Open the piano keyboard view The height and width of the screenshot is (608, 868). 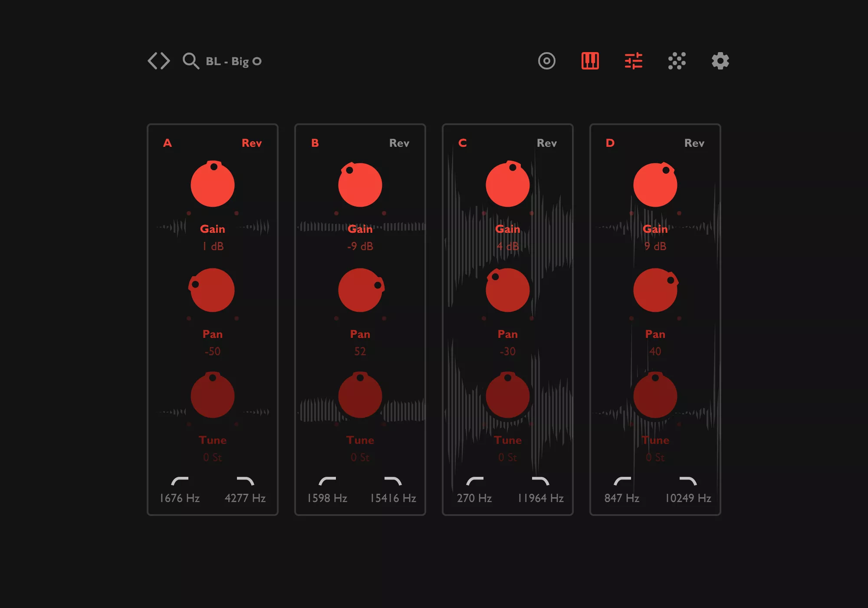[590, 61]
